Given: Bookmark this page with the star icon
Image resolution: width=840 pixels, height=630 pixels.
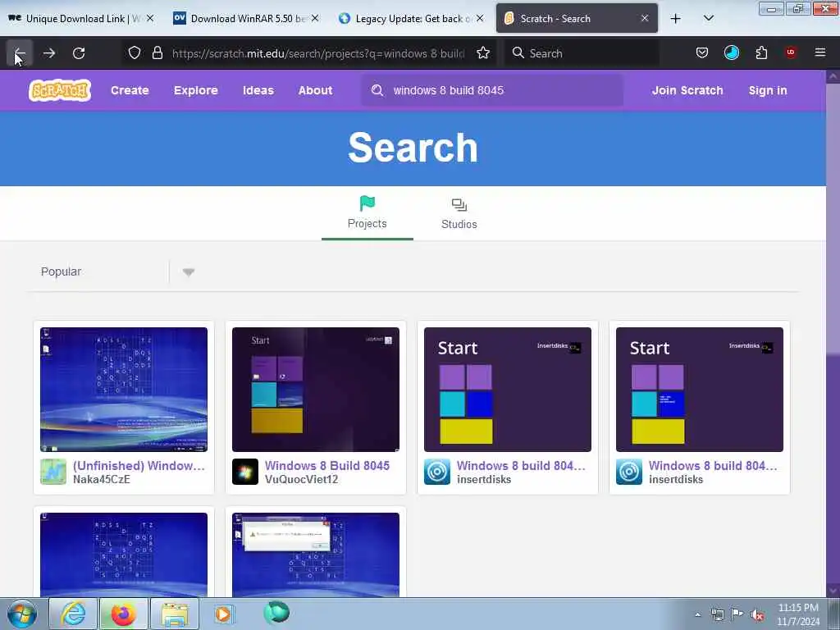Looking at the screenshot, I should pyautogui.click(x=483, y=53).
